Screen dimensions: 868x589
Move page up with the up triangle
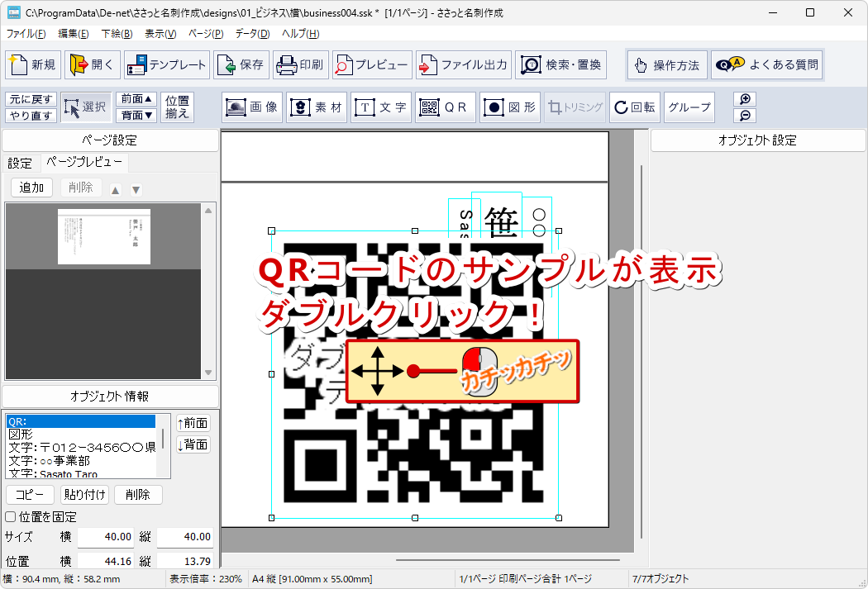pyautogui.click(x=115, y=190)
